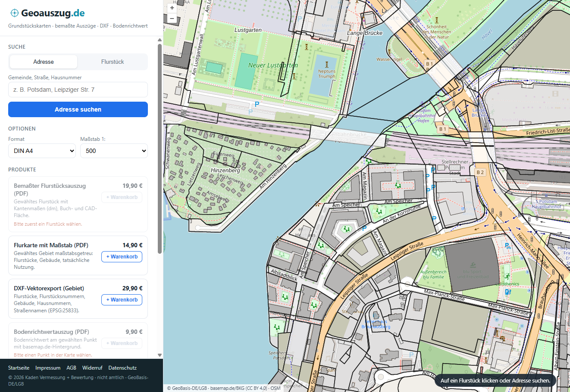Click the map hint 'Auf ein Flurstück klicken oder Adresse suchen.'
570x392 pixels.
click(x=495, y=380)
